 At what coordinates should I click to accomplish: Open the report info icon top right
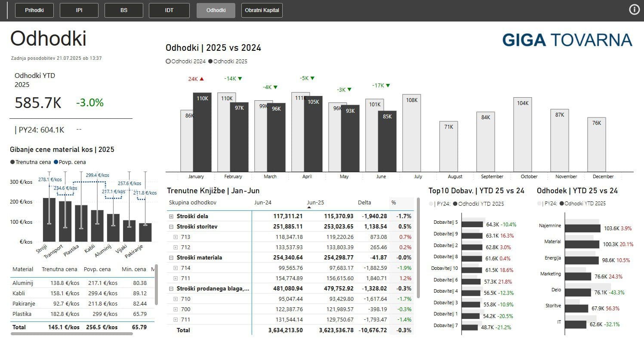point(634,9)
